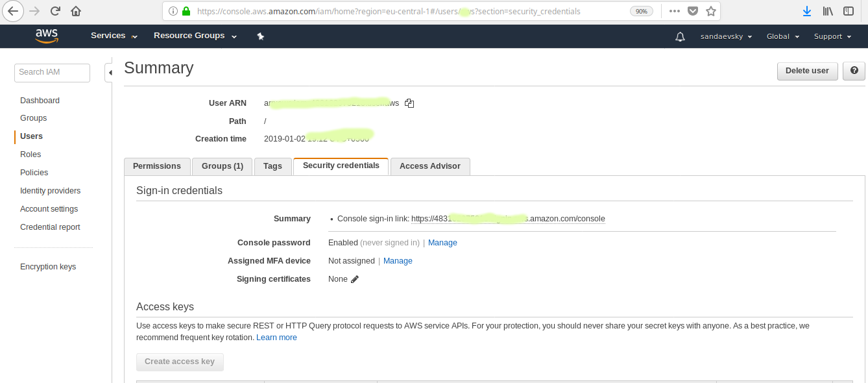Image resolution: width=868 pixels, height=383 pixels.
Task: Go back with the browser back arrow
Action: pos(13,11)
